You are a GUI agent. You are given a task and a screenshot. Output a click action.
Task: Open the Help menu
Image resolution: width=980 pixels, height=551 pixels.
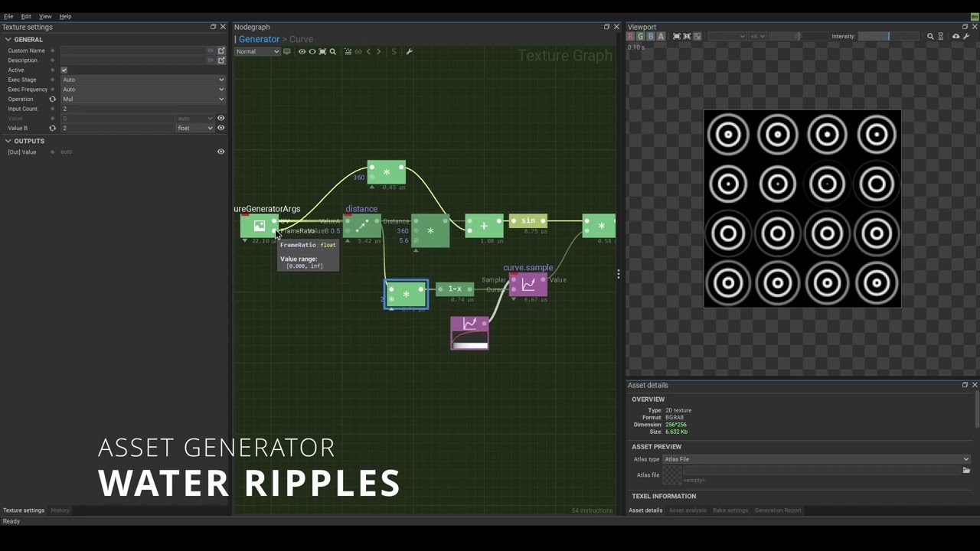pyautogui.click(x=65, y=16)
